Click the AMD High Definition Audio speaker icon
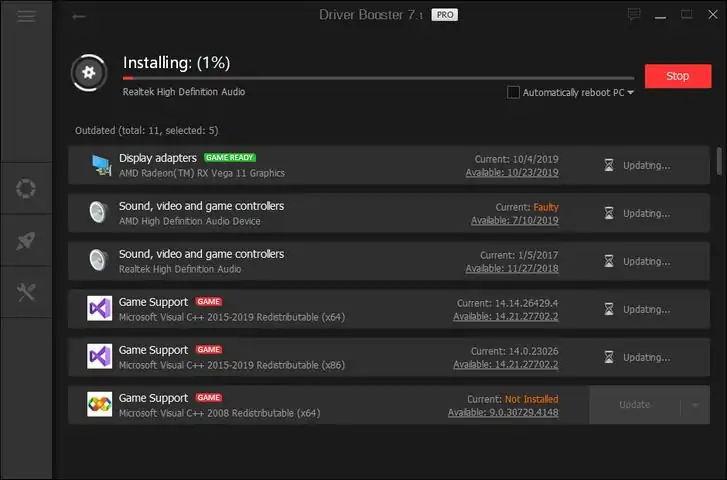The height and width of the screenshot is (480, 727). 99,213
